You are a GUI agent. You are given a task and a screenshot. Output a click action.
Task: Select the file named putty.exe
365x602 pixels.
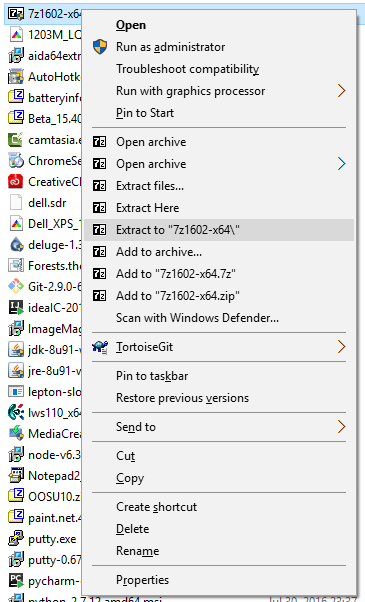(52, 539)
